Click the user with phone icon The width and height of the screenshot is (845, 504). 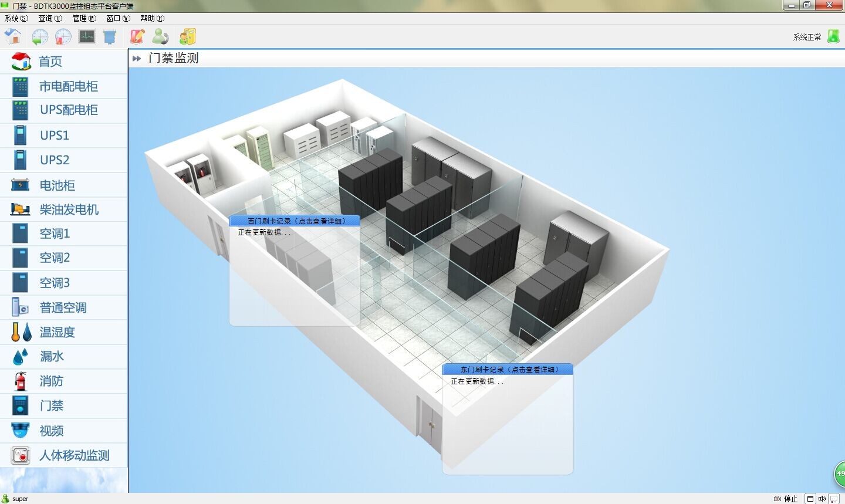pos(160,36)
